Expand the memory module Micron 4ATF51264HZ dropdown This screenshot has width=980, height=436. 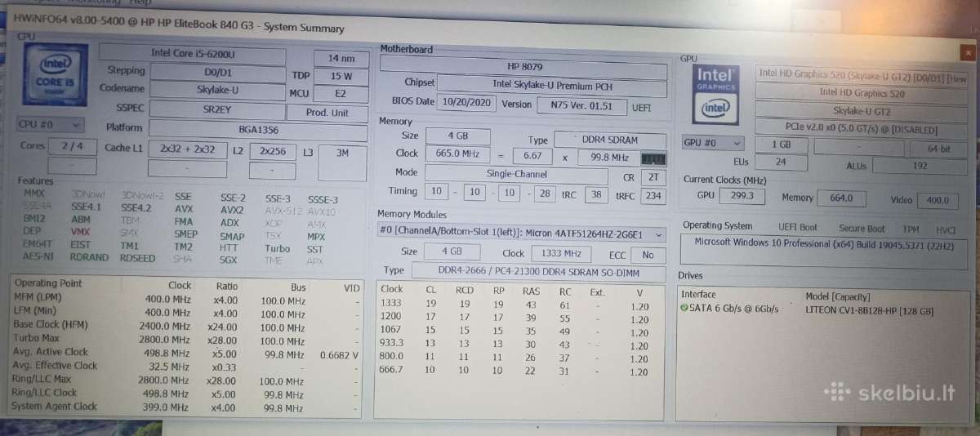[x=521, y=234]
